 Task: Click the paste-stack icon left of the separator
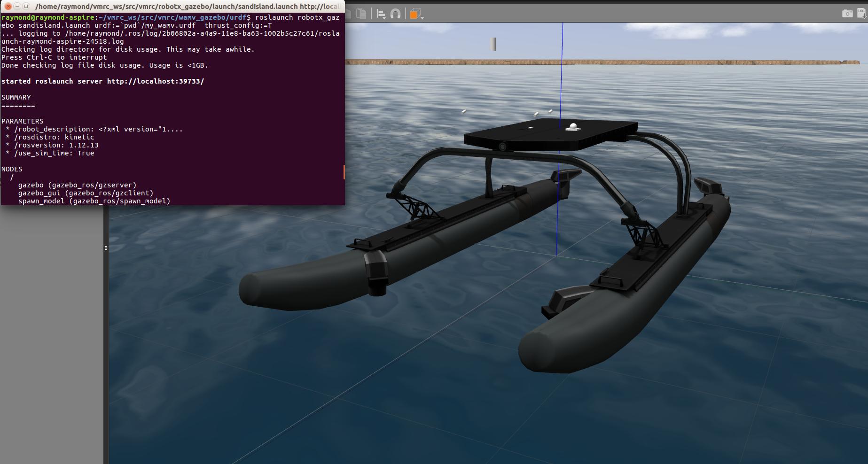(x=361, y=13)
